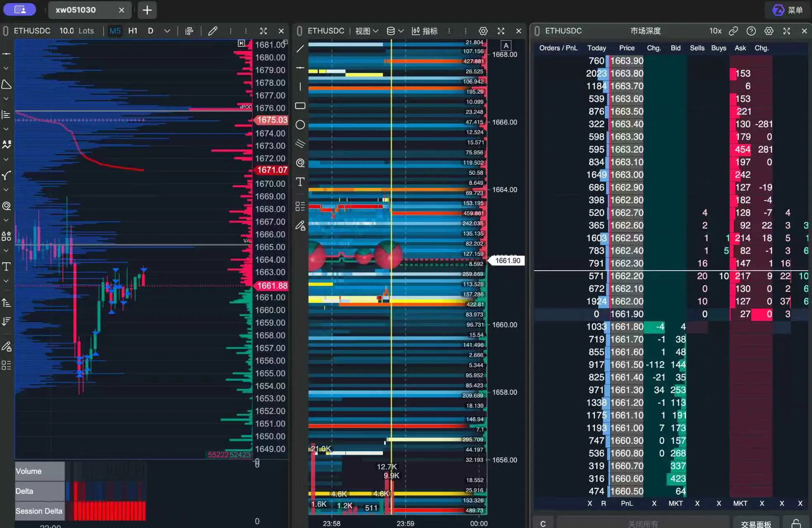The width and height of the screenshot is (812, 528).
Task: Click the scroll-to-latest icon on left chart
Action: click(x=241, y=43)
